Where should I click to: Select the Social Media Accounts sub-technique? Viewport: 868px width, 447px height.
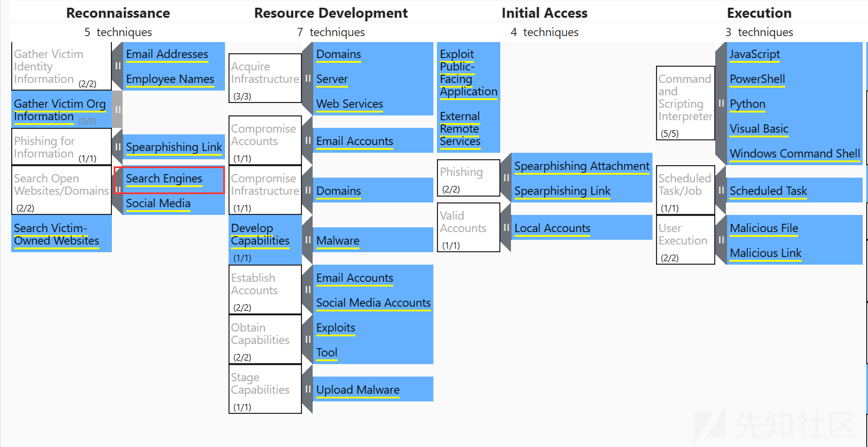(373, 303)
